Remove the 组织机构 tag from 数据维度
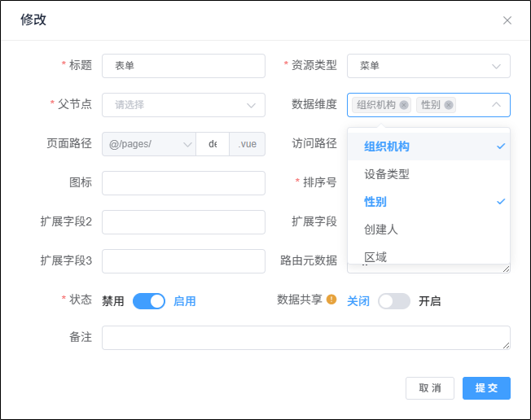This screenshot has width=531, height=420. coord(404,105)
